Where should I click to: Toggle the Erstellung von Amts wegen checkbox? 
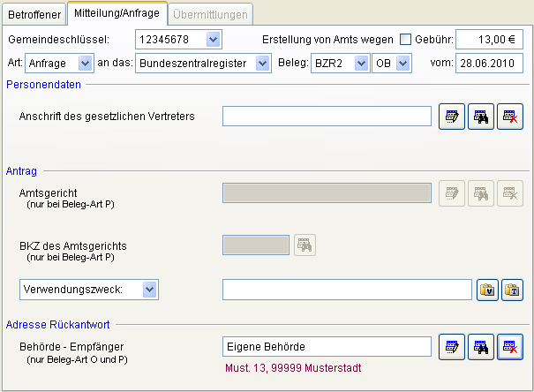point(406,40)
